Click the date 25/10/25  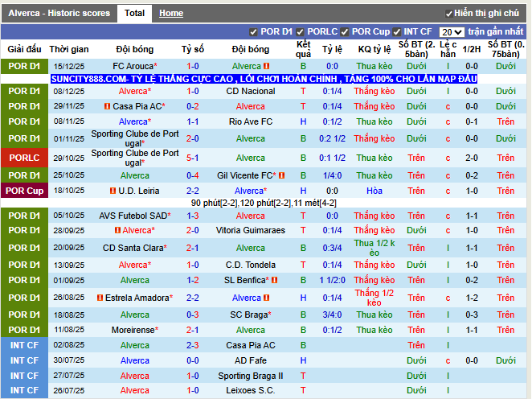[69, 175]
